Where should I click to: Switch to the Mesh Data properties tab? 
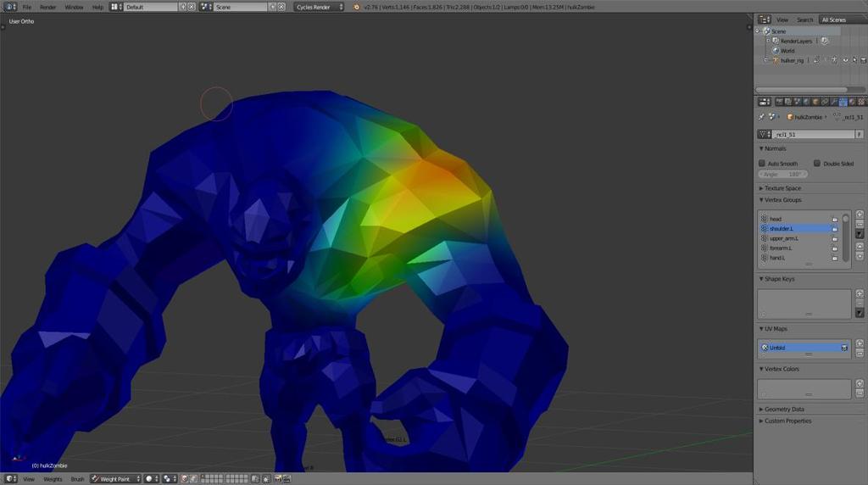click(843, 102)
